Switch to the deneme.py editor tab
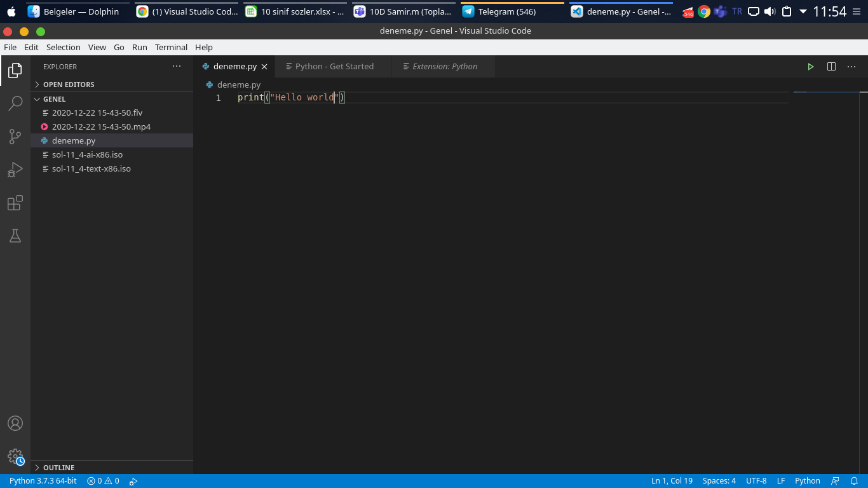Viewport: 868px width, 488px height. [x=234, y=67]
